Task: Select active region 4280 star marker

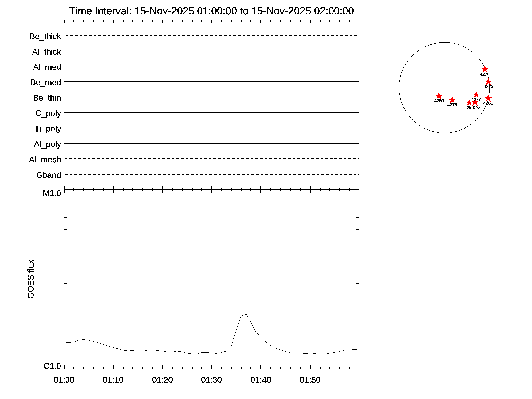Action: 439,96
